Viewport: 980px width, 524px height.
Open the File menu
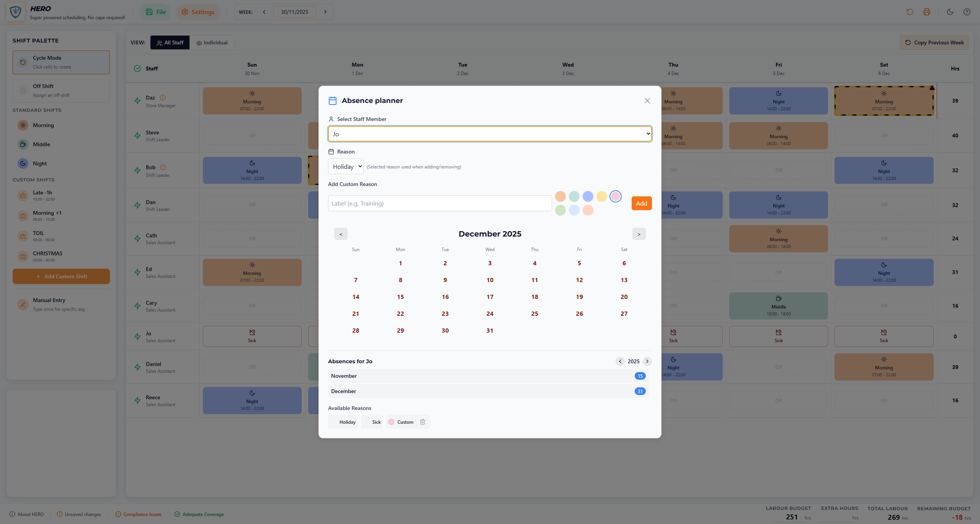click(x=156, y=12)
